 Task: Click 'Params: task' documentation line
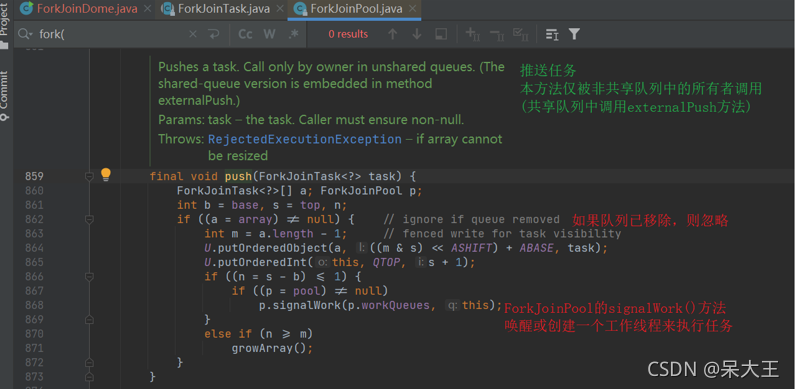pyautogui.click(x=311, y=120)
